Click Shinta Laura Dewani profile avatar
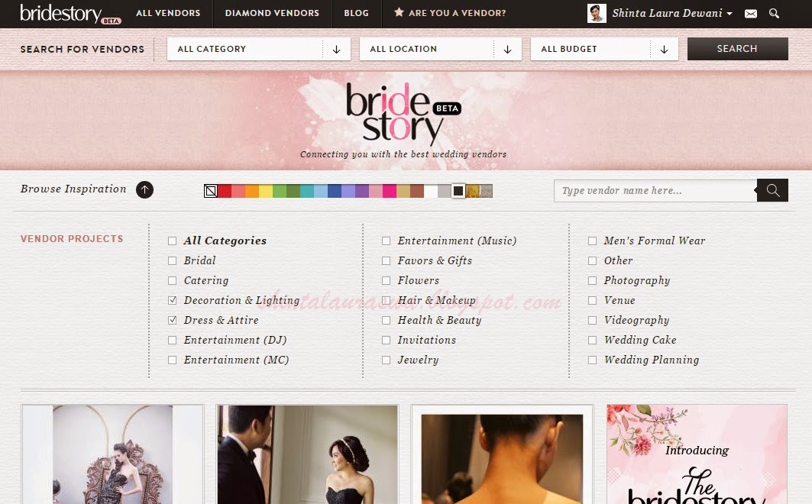This screenshot has height=504, width=812. [597, 14]
